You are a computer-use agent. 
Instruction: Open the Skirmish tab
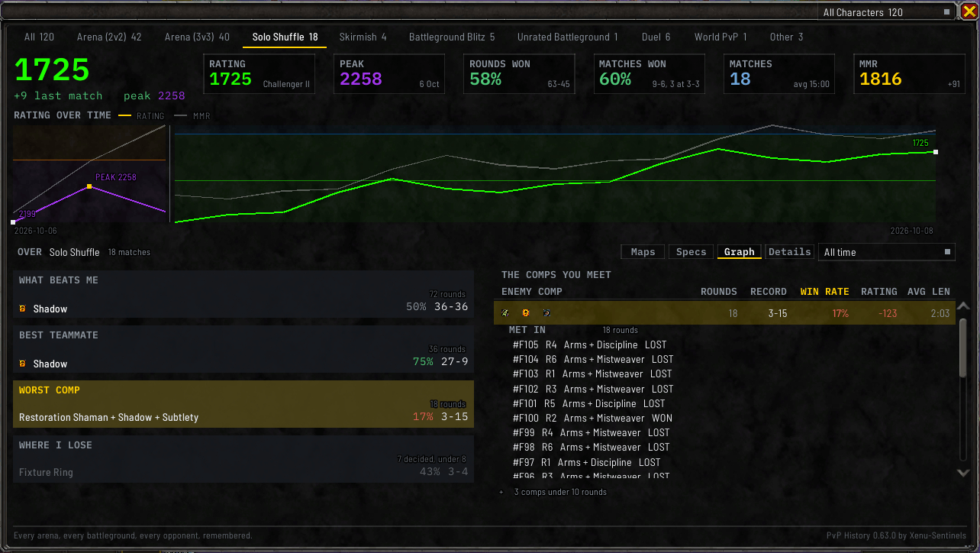(363, 37)
